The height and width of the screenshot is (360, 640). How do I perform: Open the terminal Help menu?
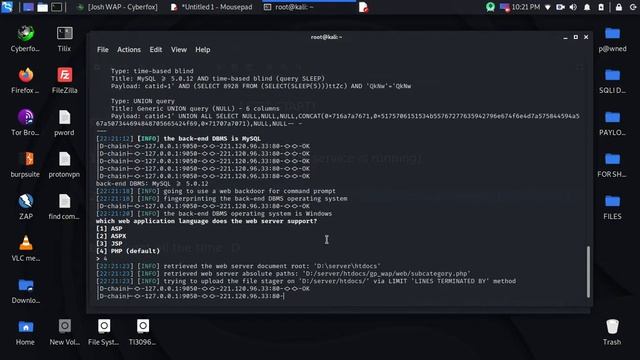203,49
